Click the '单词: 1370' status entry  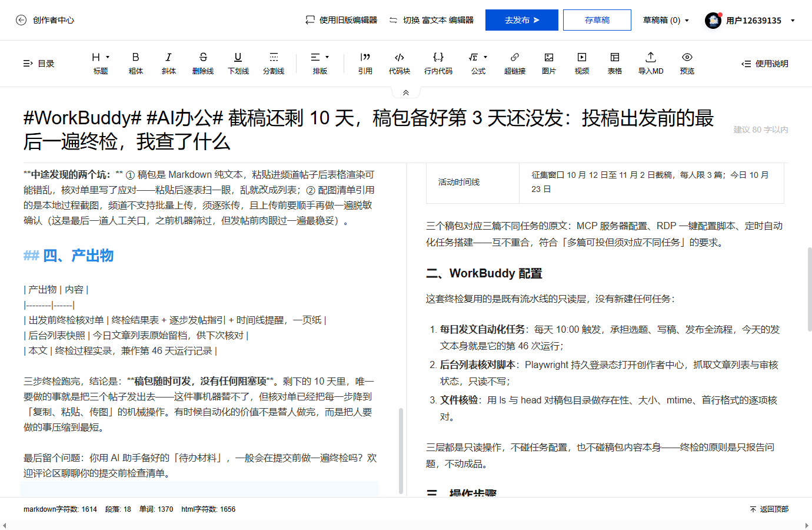[x=156, y=509]
